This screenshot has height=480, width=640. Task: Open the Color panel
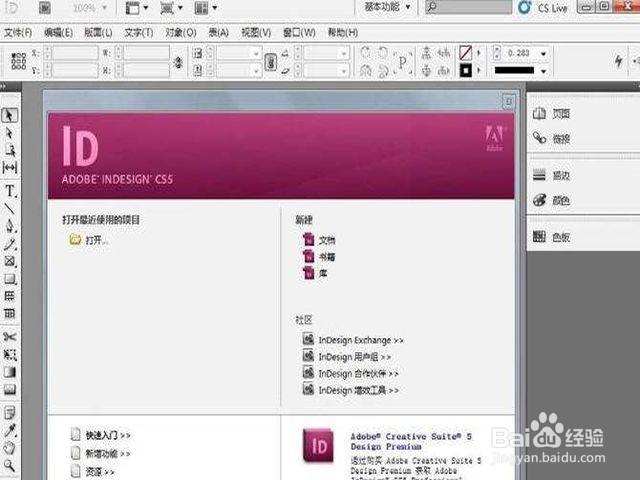[551, 200]
